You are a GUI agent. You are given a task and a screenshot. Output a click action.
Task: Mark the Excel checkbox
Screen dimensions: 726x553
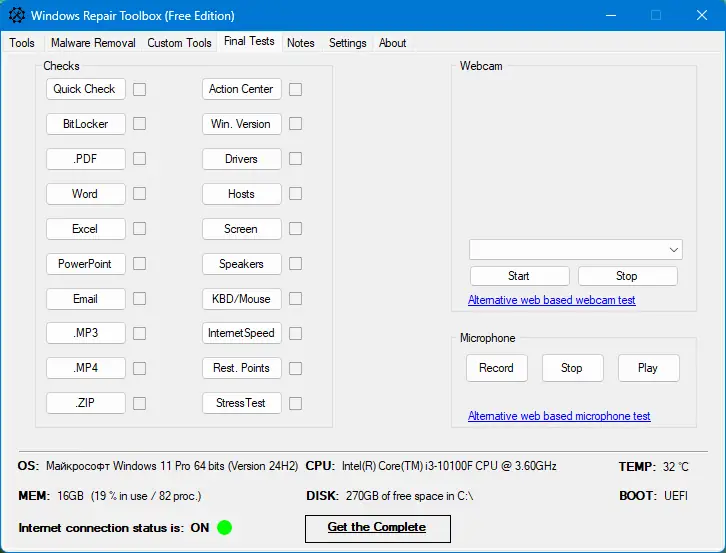[x=139, y=229]
